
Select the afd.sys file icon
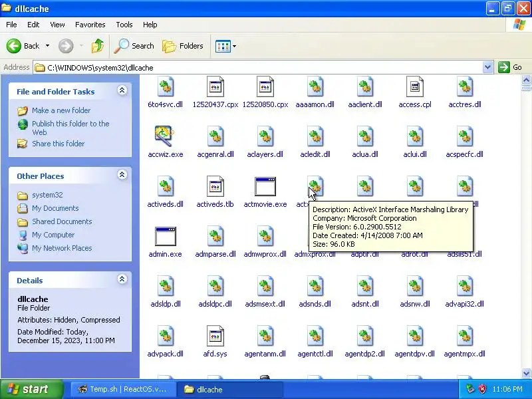point(215,336)
